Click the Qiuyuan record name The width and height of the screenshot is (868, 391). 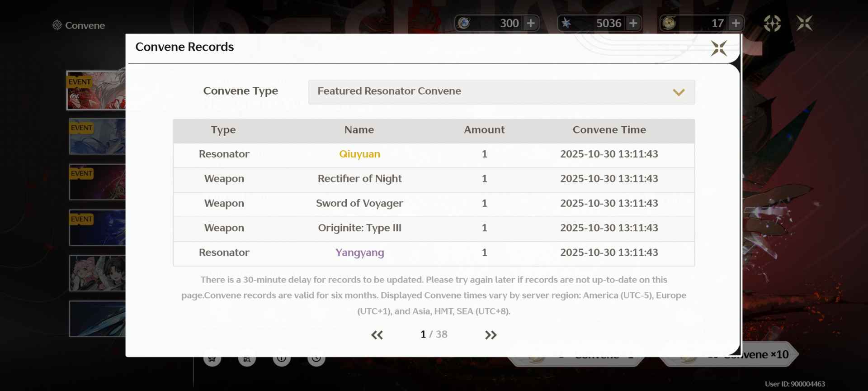[359, 154]
